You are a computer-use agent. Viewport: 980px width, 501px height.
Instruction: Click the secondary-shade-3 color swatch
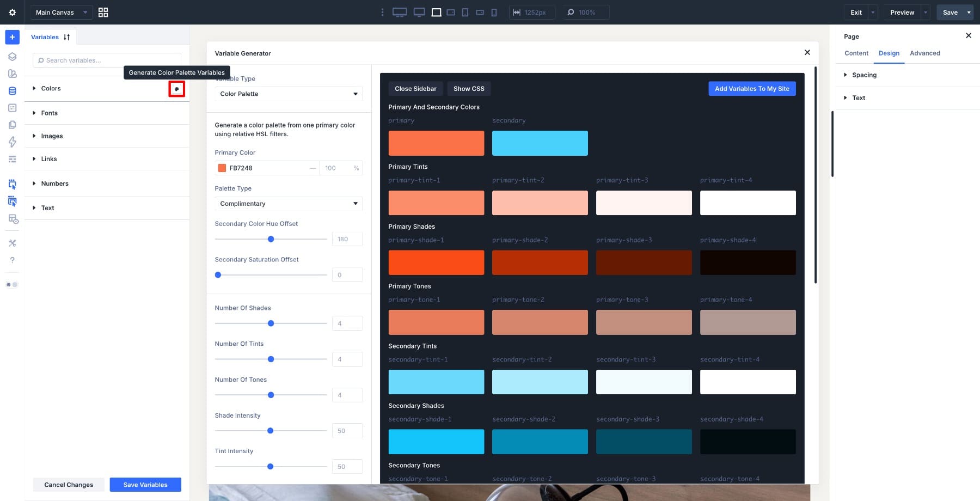click(x=644, y=442)
